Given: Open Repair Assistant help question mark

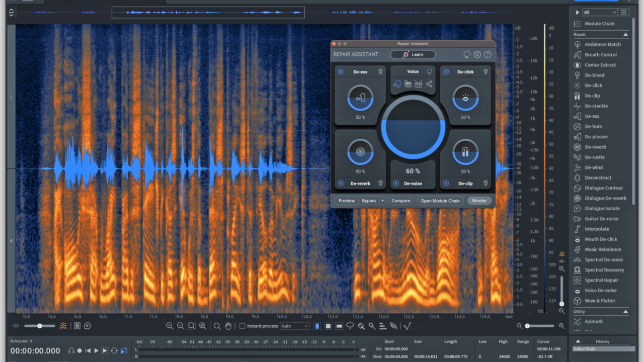Looking at the screenshot, I should [x=488, y=54].
